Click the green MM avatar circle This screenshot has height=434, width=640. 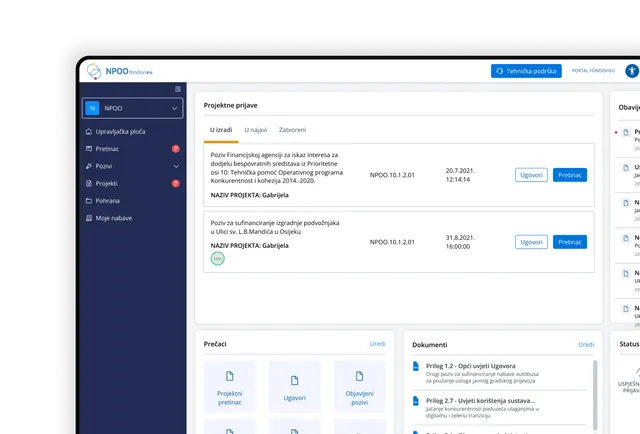click(218, 258)
